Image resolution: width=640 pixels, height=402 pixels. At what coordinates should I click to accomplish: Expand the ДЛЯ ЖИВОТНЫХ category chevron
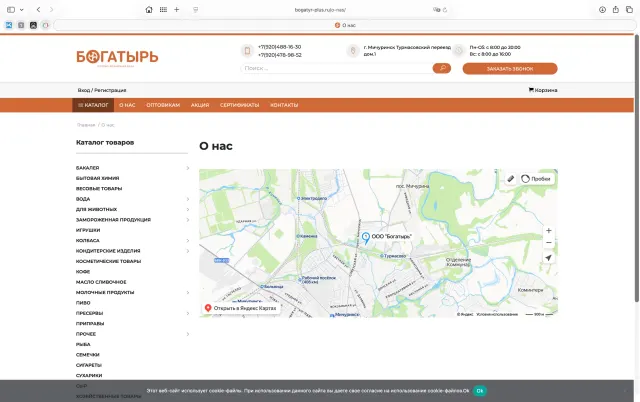click(x=188, y=209)
